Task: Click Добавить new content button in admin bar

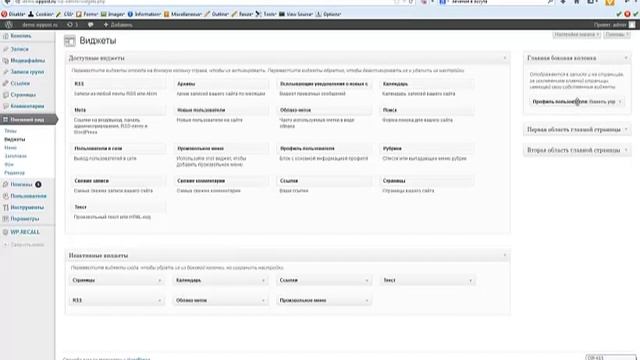Action: tap(118, 24)
